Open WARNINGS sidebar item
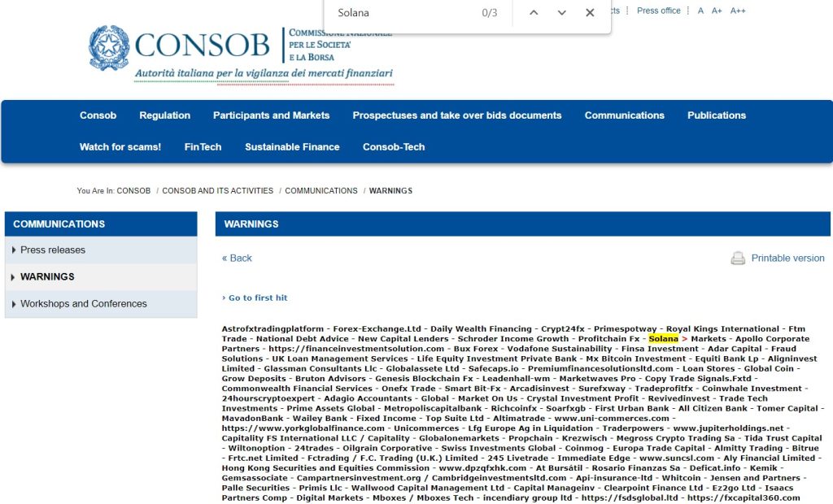The height and width of the screenshot is (504, 833). click(x=47, y=277)
